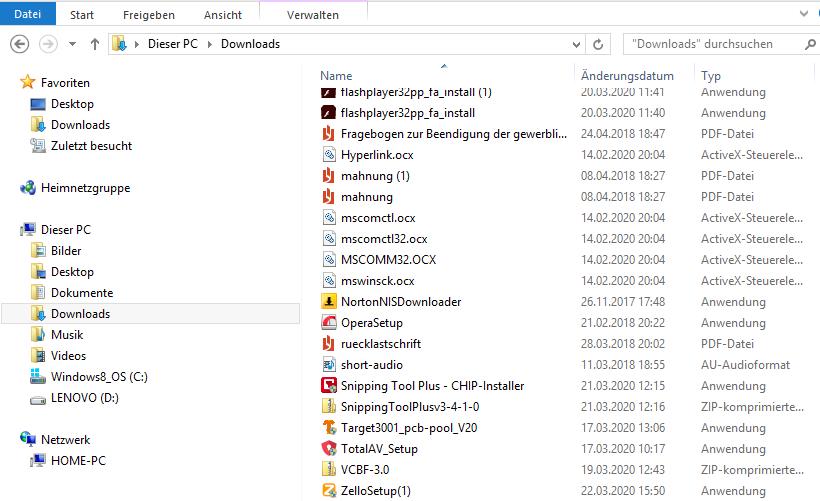
Task: Open the Windows8_OS (C:) drive
Action: pos(99,377)
